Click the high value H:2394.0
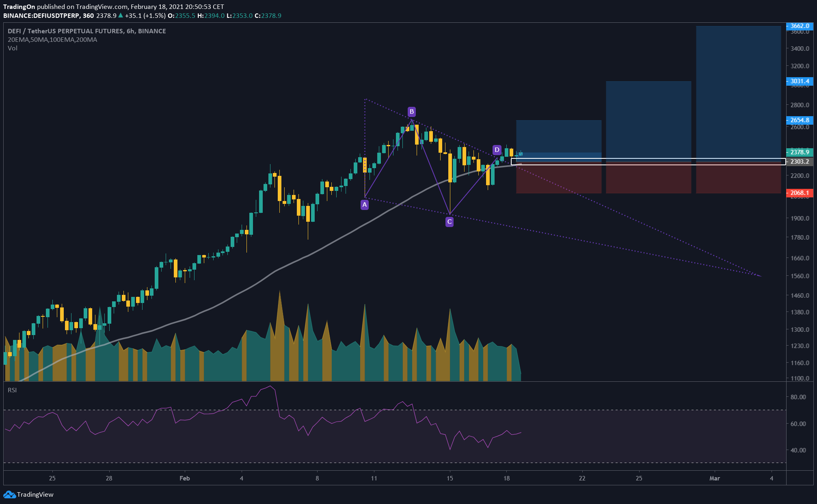Viewport: 817px width, 504px height. pyautogui.click(x=211, y=16)
